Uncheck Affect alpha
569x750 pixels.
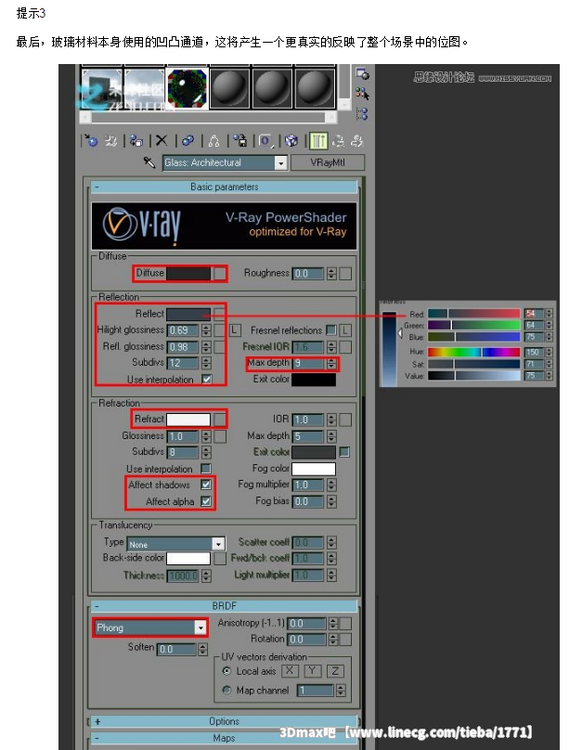[206, 501]
